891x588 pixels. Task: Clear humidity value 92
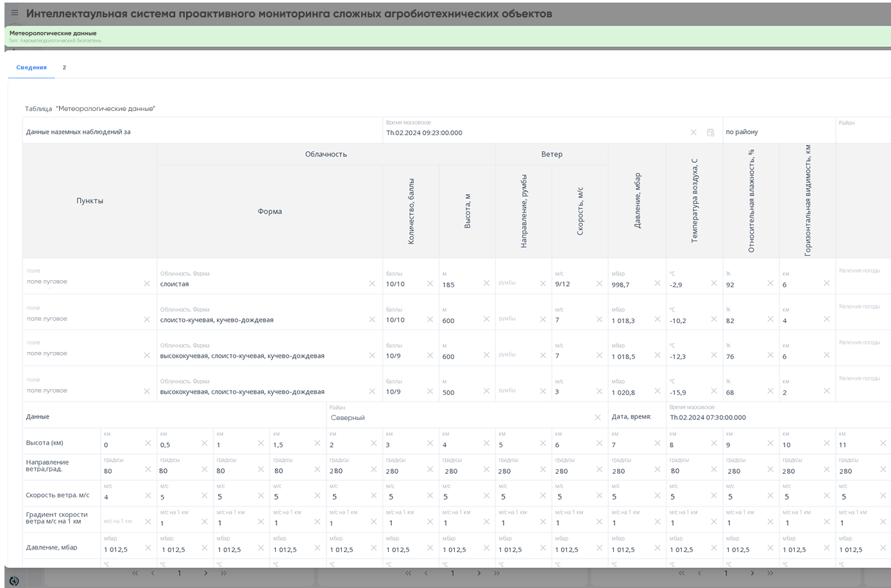coord(770,283)
